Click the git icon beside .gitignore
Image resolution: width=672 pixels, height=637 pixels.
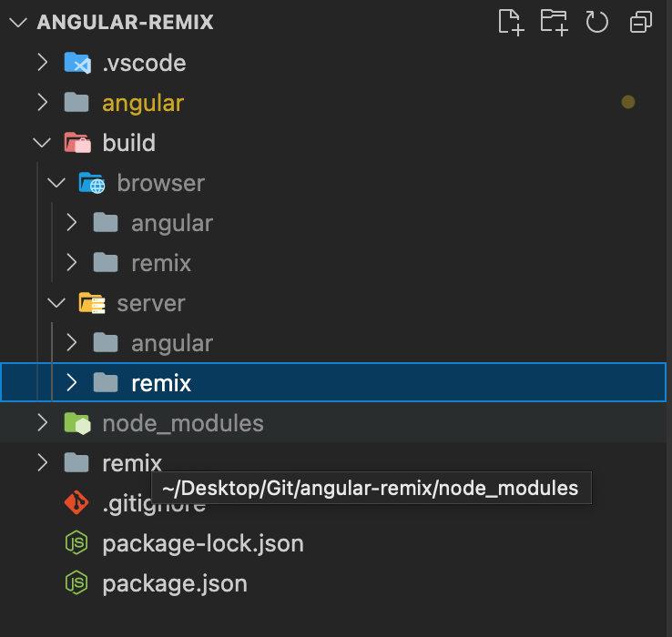click(x=76, y=502)
